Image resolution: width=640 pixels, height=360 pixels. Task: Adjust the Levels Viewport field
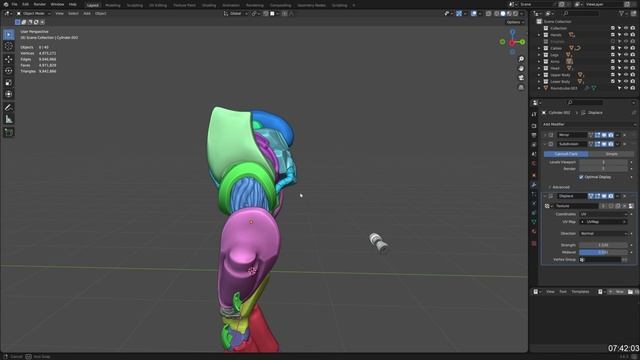pos(604,162)
